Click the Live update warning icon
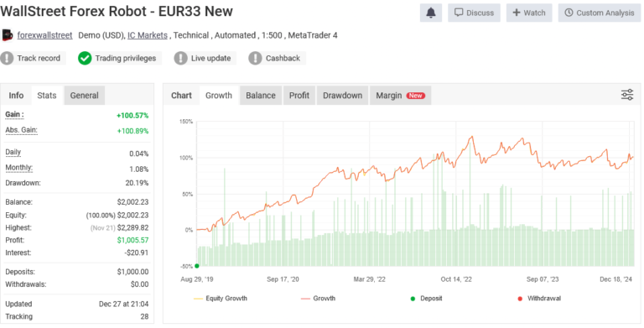The height and width of the screenshot is (328, 644). coord(181,58)
